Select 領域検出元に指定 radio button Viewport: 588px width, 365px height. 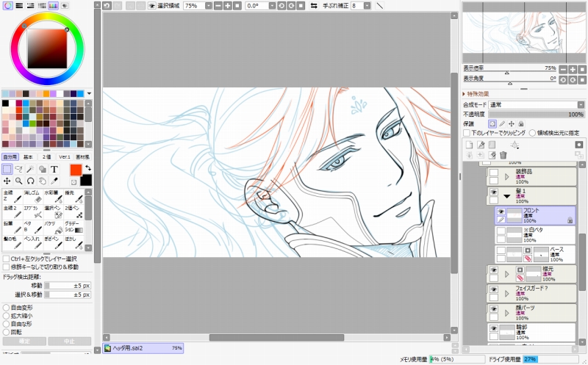pos(532,133)
